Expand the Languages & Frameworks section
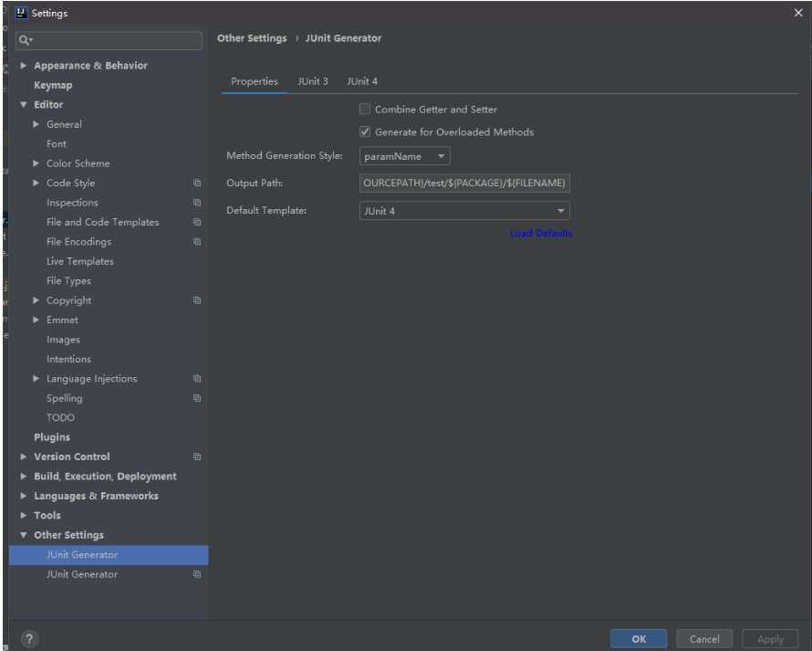Image resolution: width=812 pixels, height=651 pixels. tap(24, 496)
